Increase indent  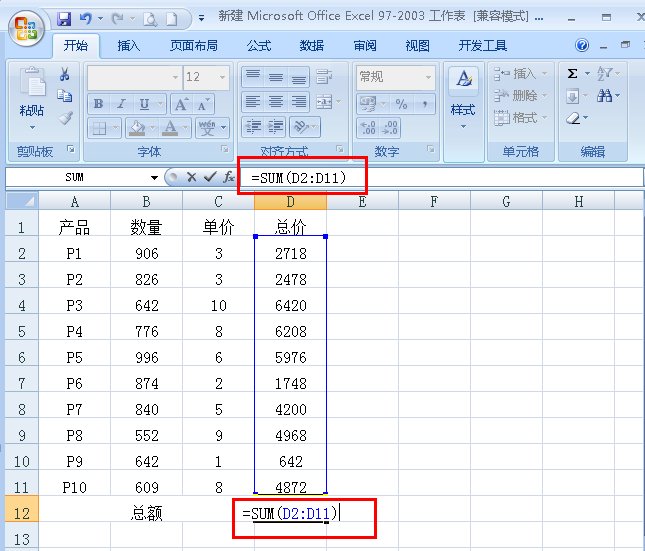pos(275,126)
